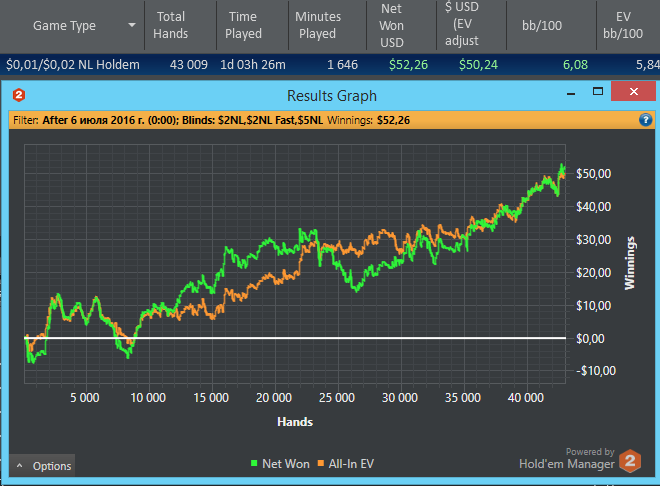Image resolution: width=660 pixels, height=486 pixels.
Task: Click the green Net Won legend swatch
Action: [x=254, y=463]
